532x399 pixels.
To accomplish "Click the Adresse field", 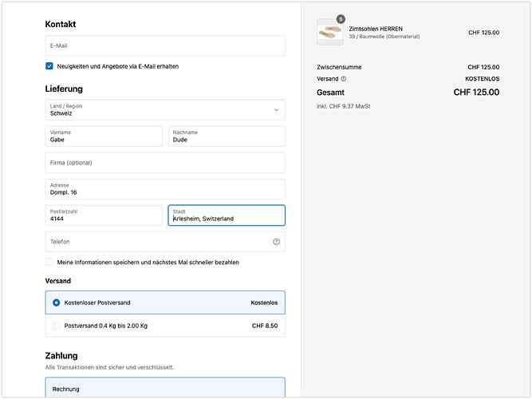I will pyautogui.click(x=165, y=189).
